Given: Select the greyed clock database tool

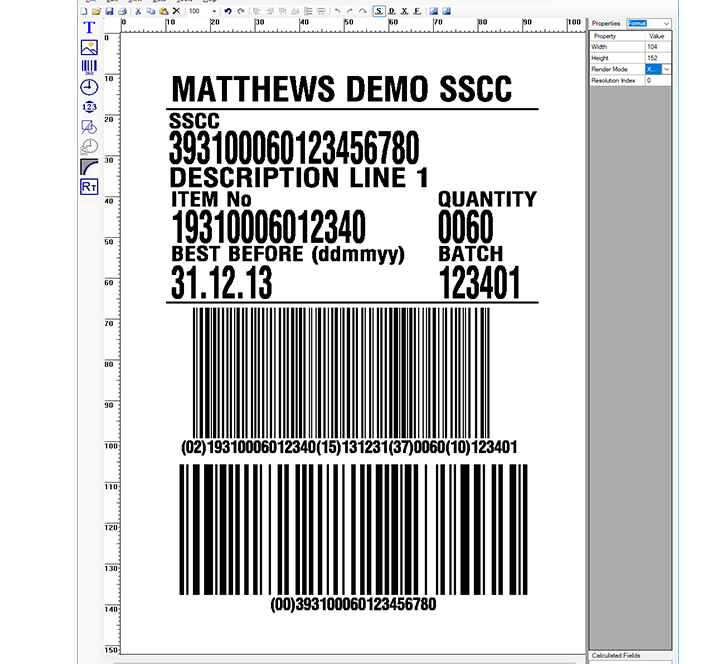Looking at the screenshot, I should (89, 146).
